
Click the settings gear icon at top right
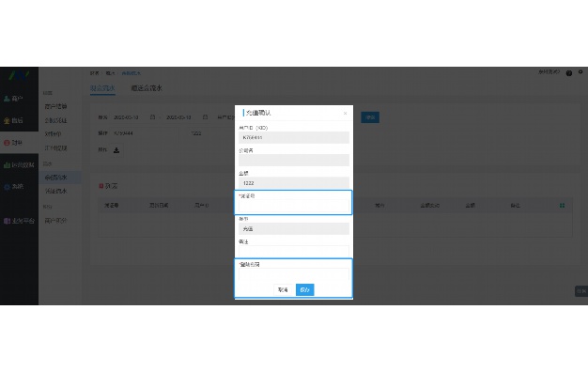coord(580,71)
